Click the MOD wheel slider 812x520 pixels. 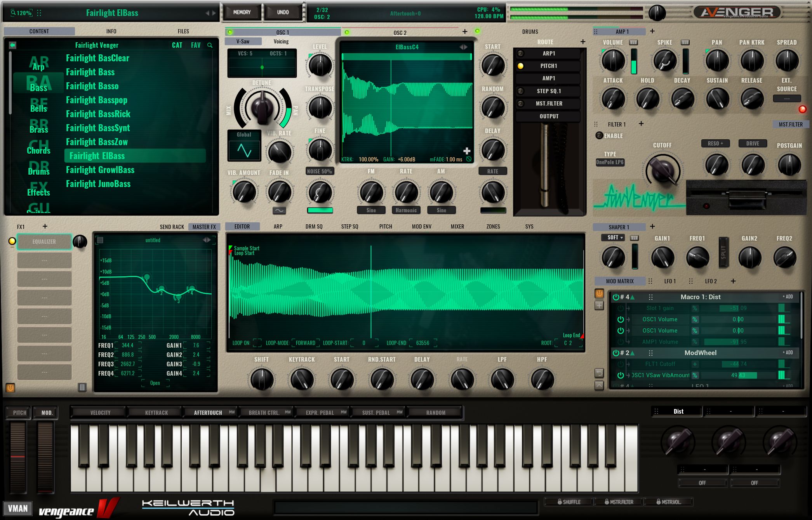[x=45, y=457]
